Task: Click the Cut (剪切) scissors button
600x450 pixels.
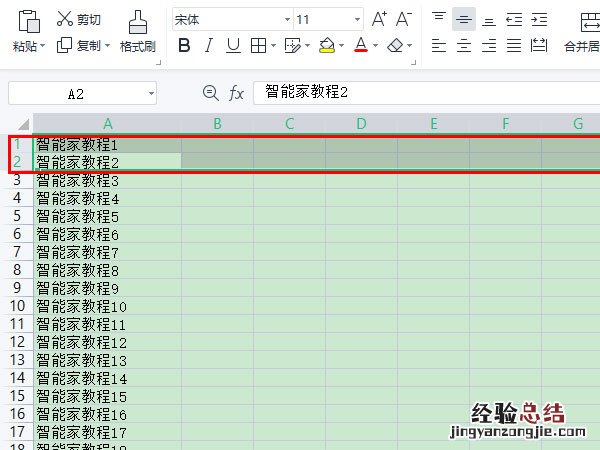Action: click(x=78, y=19)
